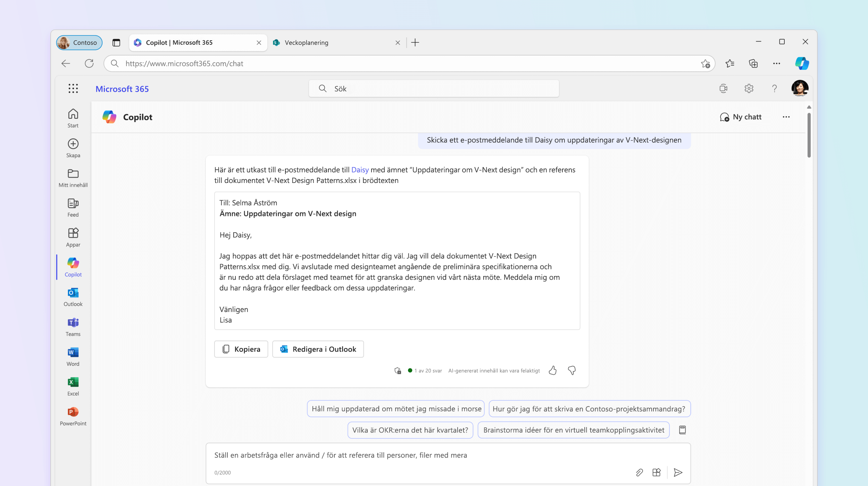Open Skapa in the left sidebar
Screen dimensions: 868x486
(73, 148)
